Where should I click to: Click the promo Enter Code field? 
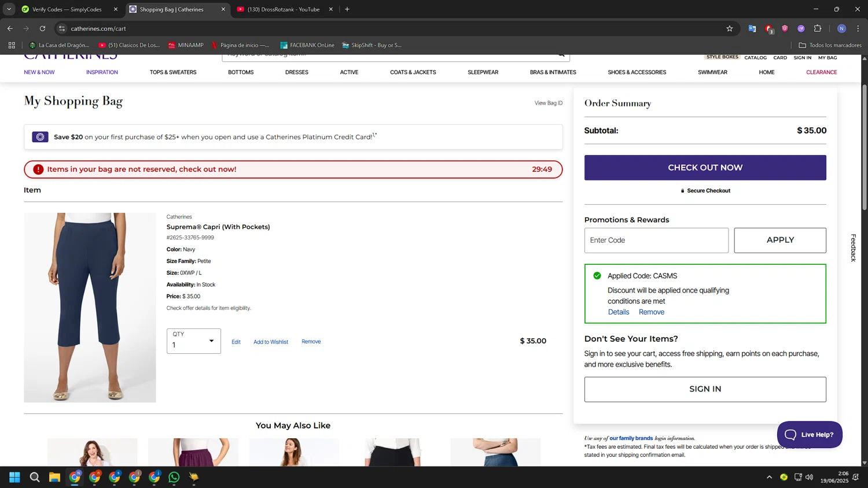pyautogui.click(x=656, y=240)
